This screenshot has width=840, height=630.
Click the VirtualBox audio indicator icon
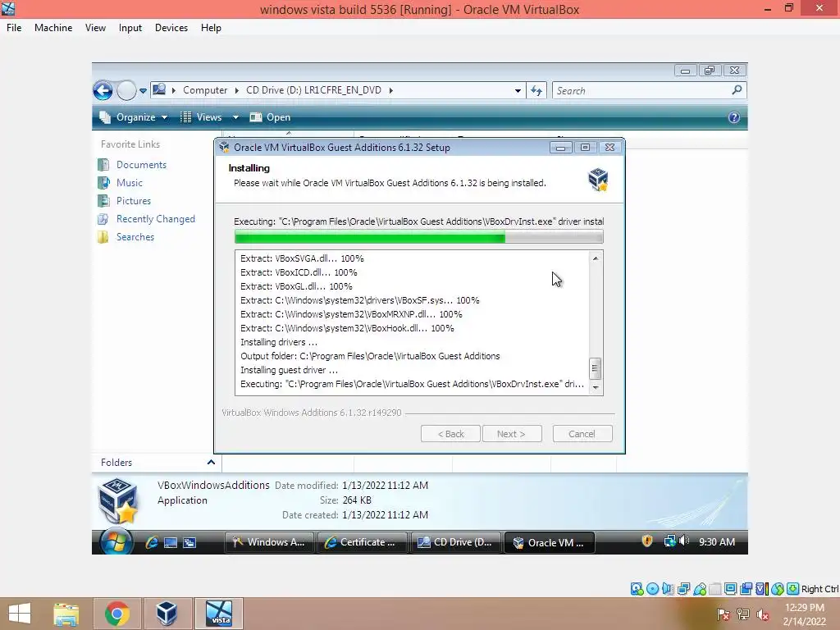668,589
